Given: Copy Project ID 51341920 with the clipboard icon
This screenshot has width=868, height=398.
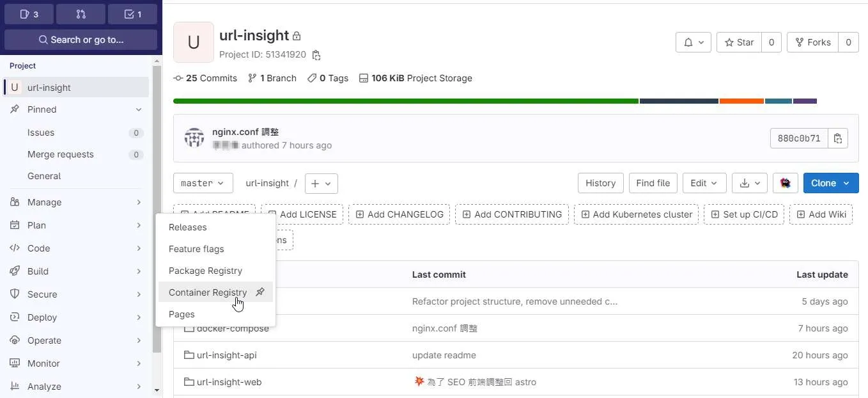Looking at the screenshot, I should pyautogui.click(x=316, y=56).
